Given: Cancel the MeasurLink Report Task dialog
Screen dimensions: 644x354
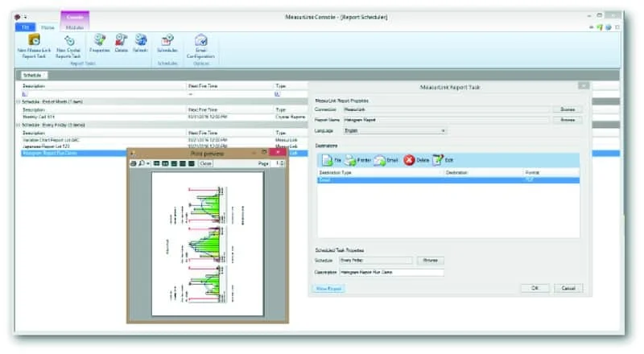Looking at the screenshot, I should tap(568, 288).
